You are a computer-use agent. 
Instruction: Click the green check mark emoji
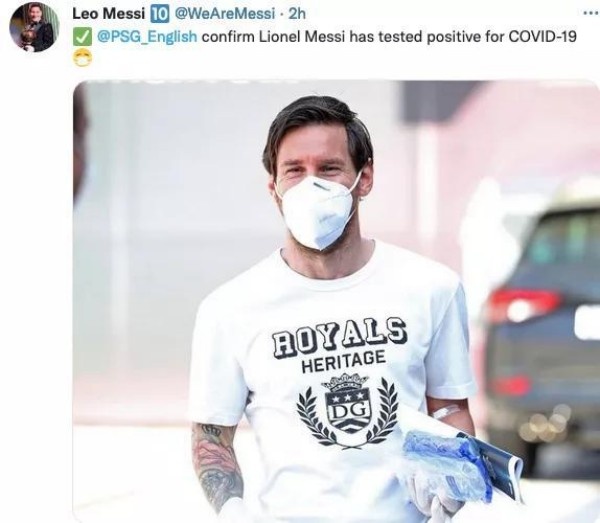(x=82, y=37)
